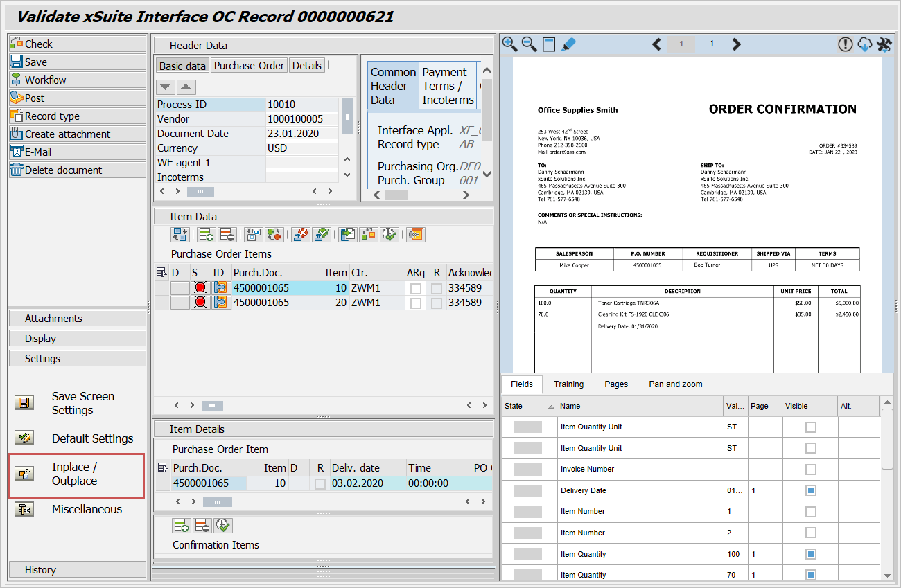
Task: Switch to the Purchase Order tab
Action: pos(249,66)
